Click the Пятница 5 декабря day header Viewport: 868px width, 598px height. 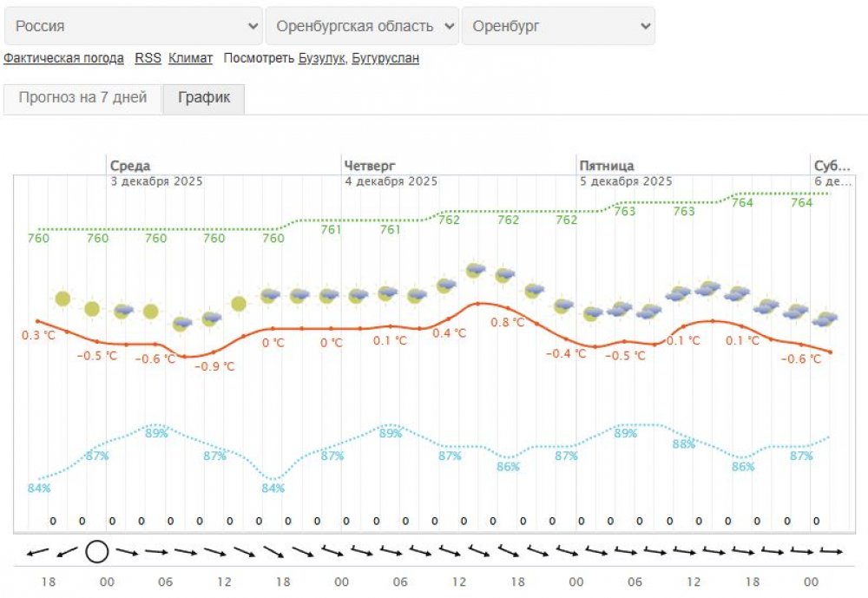(625, 173)
